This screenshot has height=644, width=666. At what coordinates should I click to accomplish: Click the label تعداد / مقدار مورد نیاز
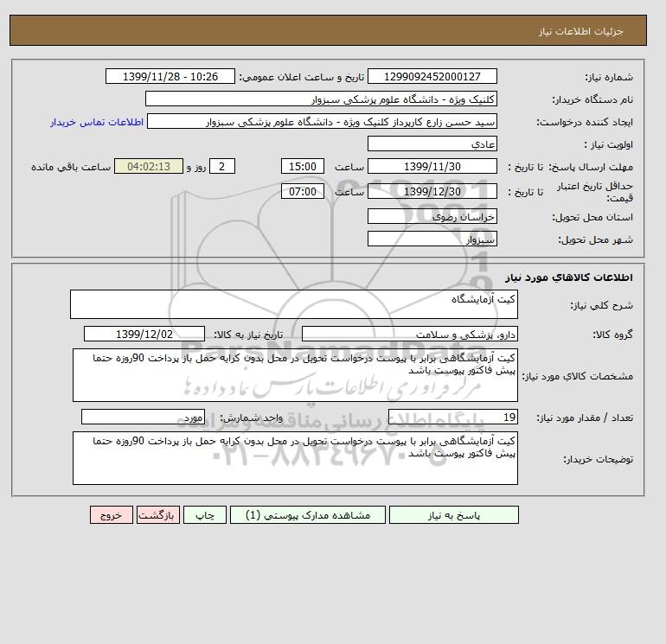click(585, 418)
